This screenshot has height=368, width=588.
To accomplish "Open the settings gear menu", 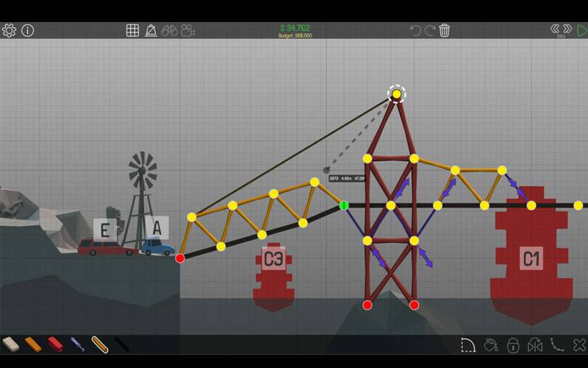I will point(9,30).
